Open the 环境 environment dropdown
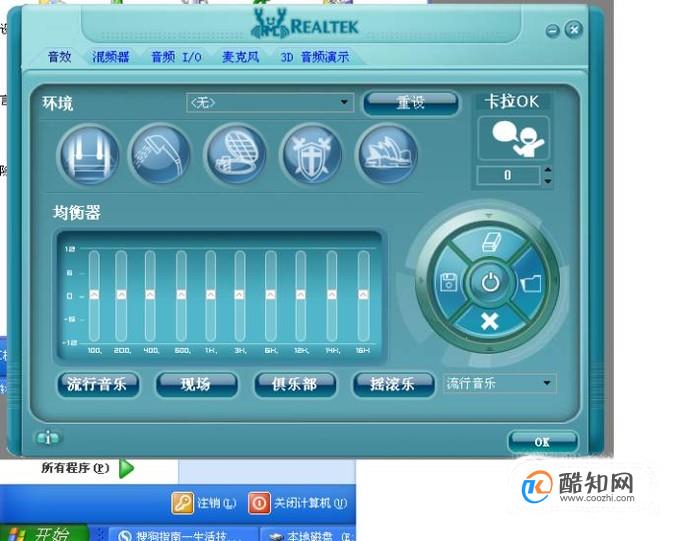The height and width of the screenshot is (541, 682). [x=270, y=103]
